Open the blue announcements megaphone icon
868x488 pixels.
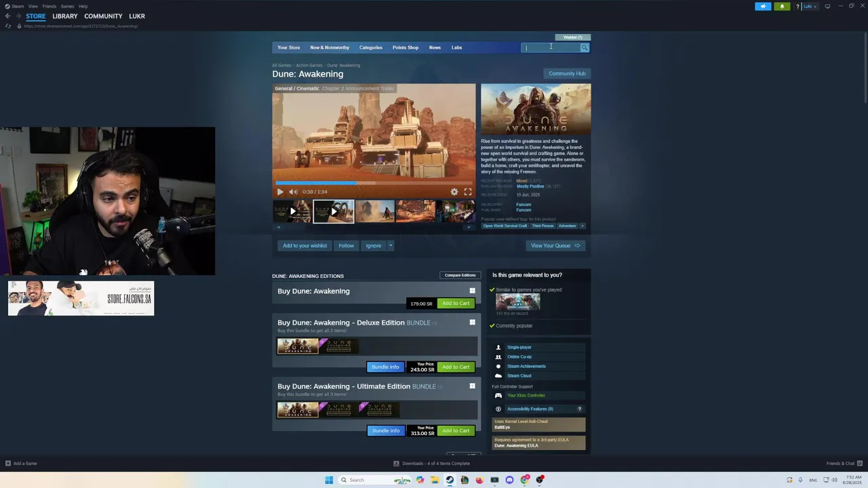[x=763, y=6]
